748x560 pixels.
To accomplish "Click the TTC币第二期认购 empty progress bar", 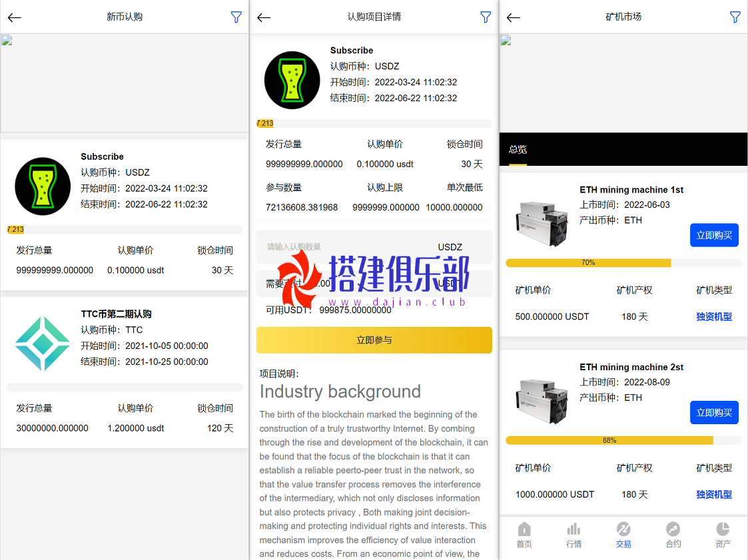I will coord(125,387).
